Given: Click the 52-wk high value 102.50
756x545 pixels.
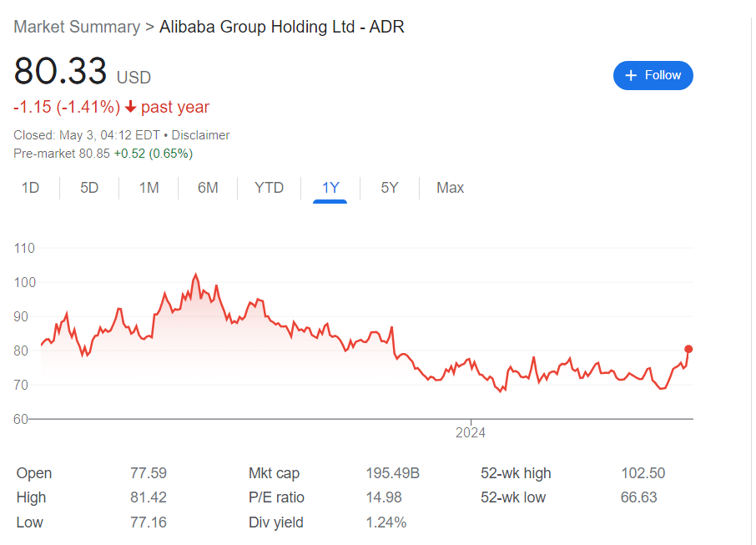Looking at the screenshot, I should tap(643, 473).
